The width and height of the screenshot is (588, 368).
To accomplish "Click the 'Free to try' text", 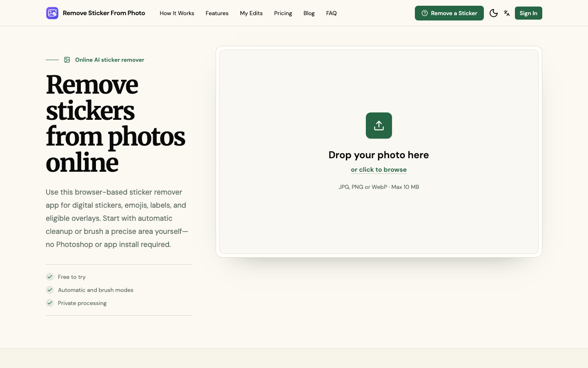I will coord(72,277).
